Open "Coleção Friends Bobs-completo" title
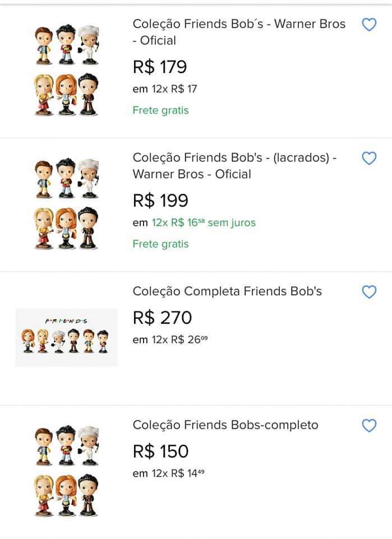 (x=225, y=425)
